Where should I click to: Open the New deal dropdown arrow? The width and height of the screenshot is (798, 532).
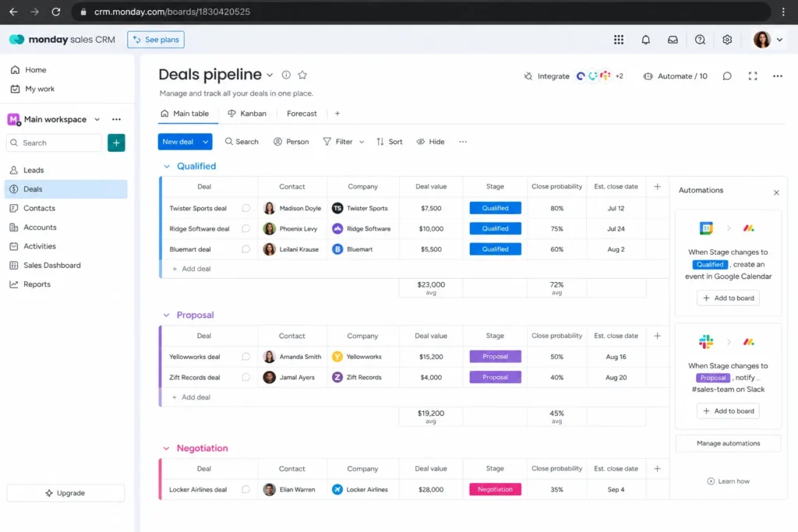point(205,142)
